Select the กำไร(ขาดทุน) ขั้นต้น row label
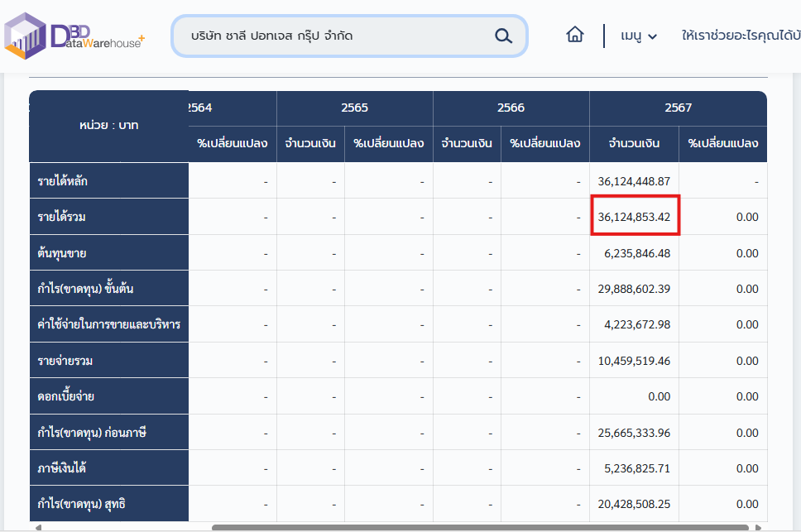 pyautogui.click(x=108, y=289)
